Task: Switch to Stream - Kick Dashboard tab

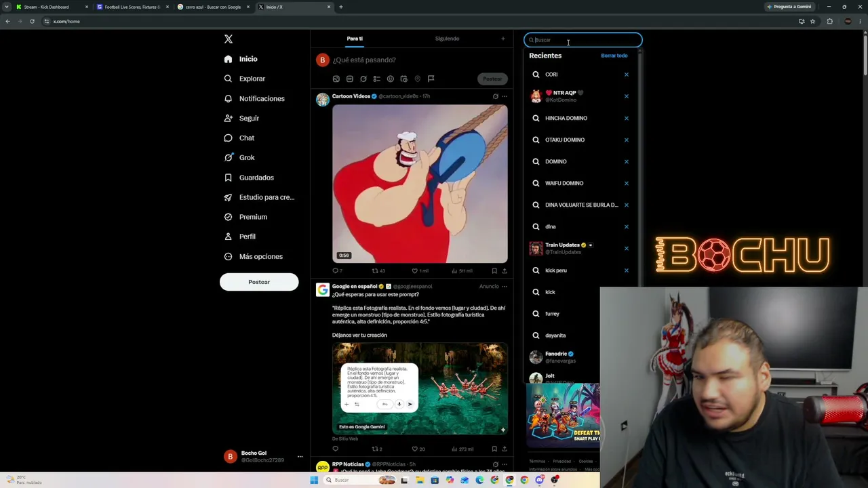Action: (x=51, y=7)
